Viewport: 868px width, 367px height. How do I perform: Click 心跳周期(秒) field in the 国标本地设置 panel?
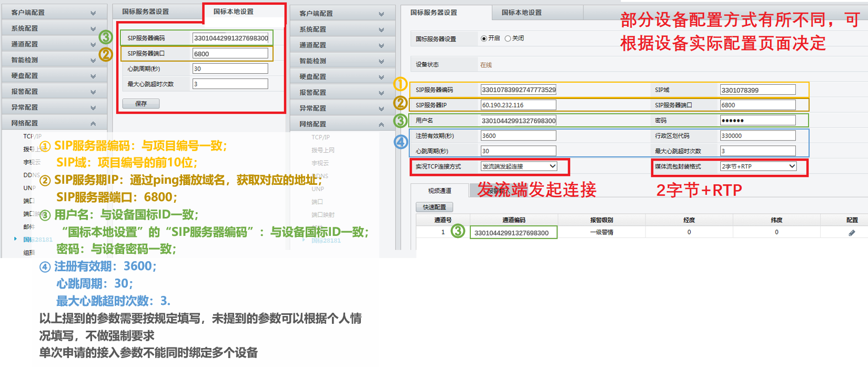click(230, 68)
